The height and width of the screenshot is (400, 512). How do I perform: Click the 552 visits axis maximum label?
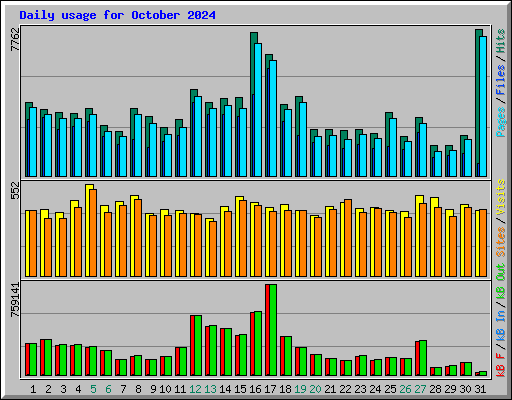click(x=15, y=190)
